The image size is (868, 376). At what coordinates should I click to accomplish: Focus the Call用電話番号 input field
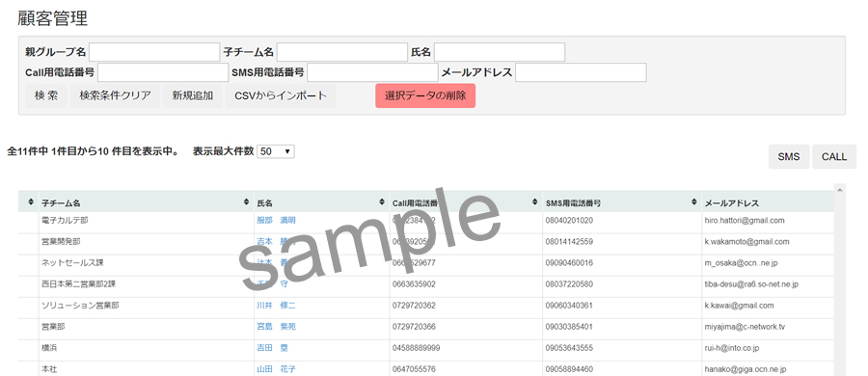point(163,72)
